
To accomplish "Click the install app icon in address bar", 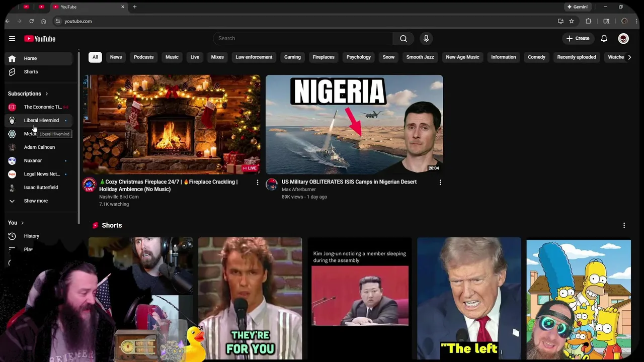I will coord(560,21).
